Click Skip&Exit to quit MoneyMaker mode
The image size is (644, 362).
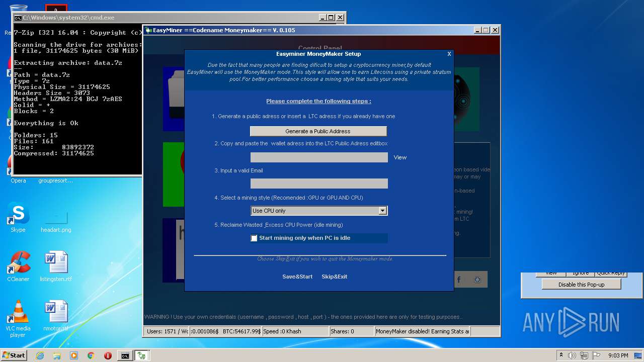[335, 277]
